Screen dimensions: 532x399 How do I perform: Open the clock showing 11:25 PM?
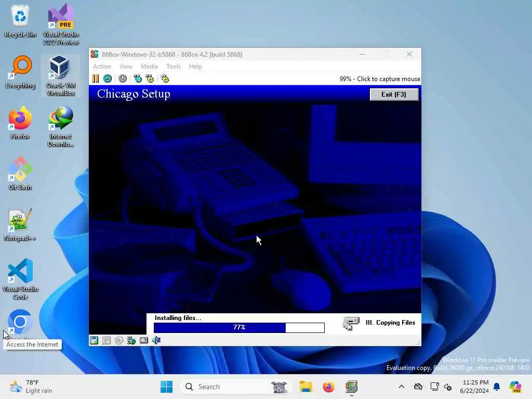474,387
